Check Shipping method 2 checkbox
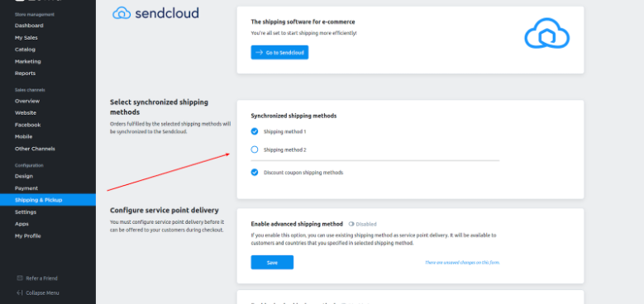Screen dimensions: 644x304 tap(255, 150)
